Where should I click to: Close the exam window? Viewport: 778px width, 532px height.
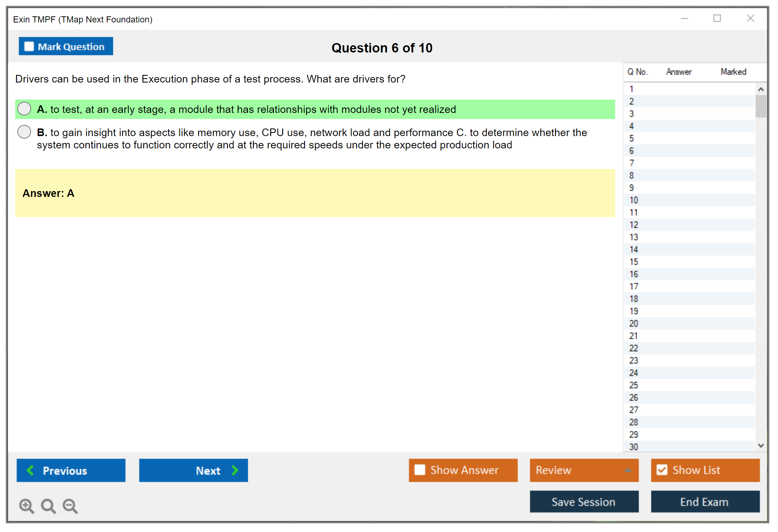point(750,18)
